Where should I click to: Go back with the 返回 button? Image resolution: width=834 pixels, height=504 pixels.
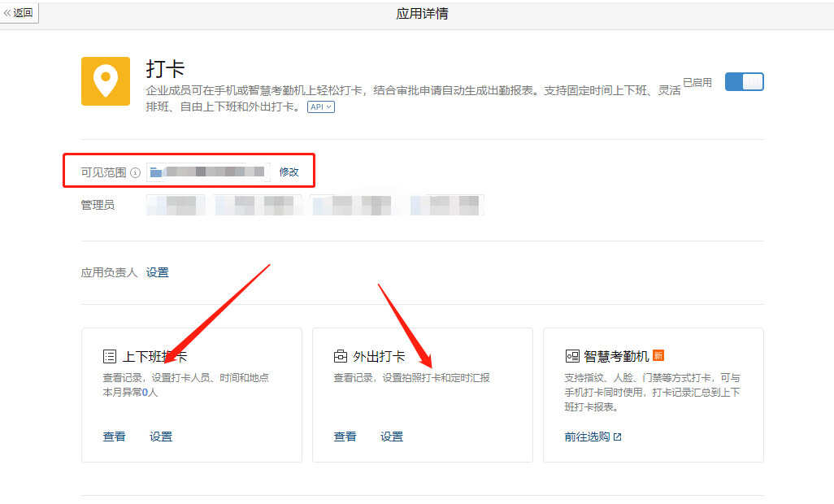20,13
